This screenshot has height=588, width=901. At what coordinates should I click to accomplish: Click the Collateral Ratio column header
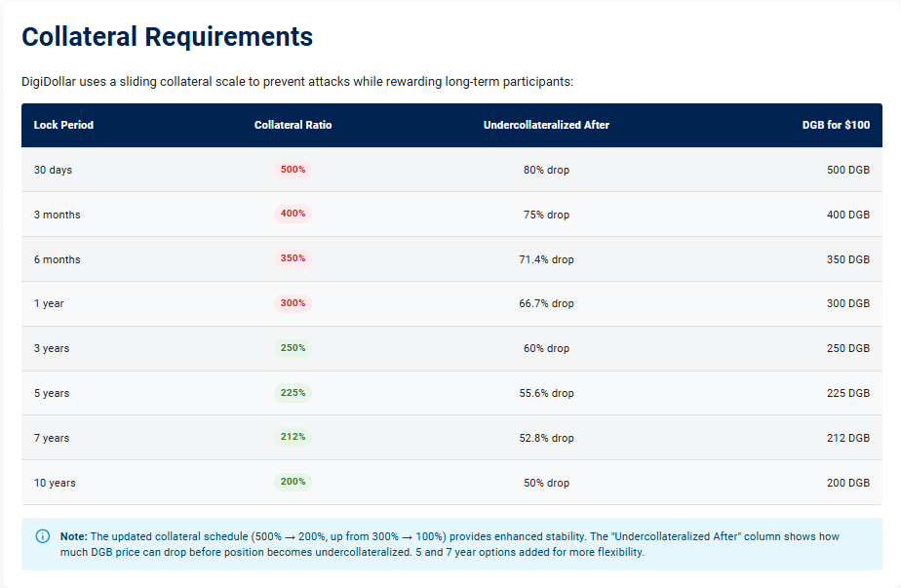[293, 125]
